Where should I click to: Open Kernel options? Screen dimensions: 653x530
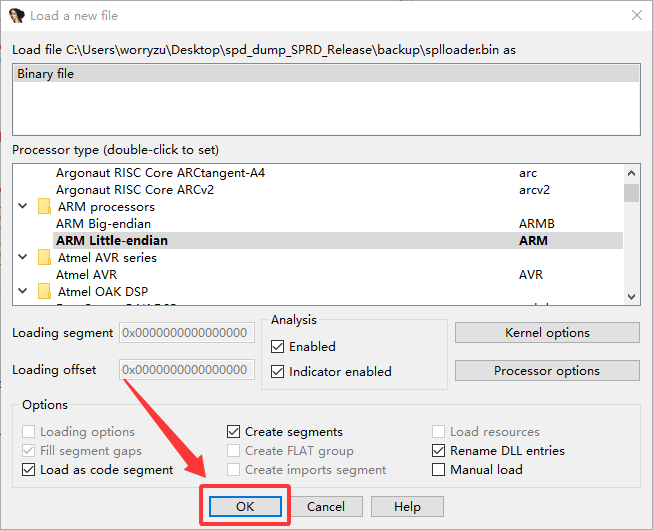[x=547, y=333]
